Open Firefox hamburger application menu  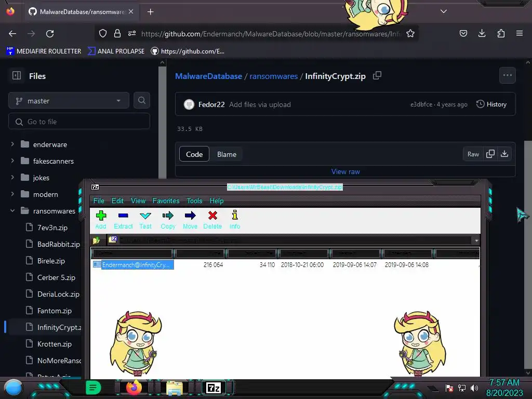tap(520, 33)
